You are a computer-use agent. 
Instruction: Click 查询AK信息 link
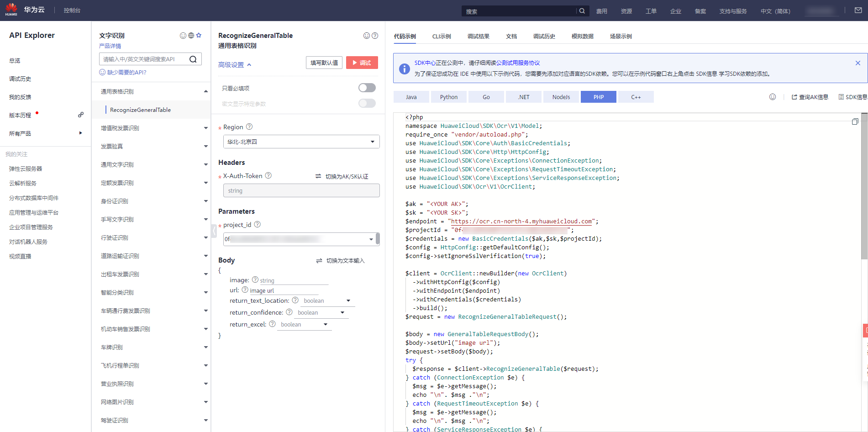point(810,97)
